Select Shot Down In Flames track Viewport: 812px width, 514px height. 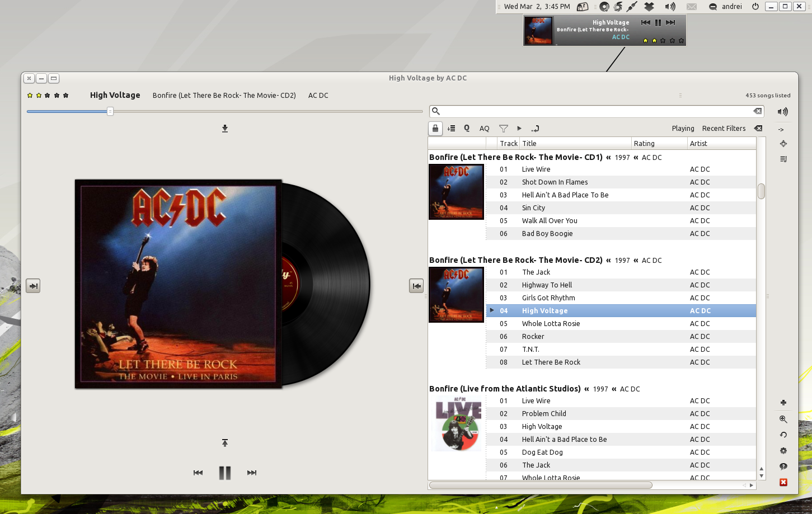click(621, 182)
